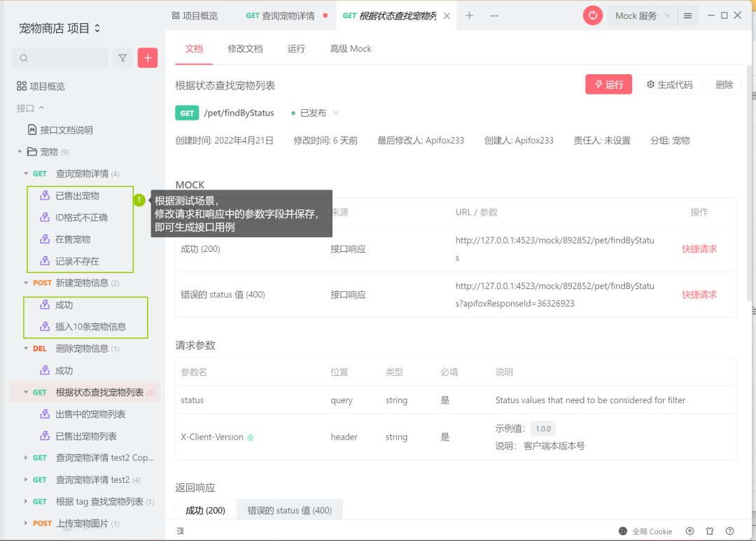
Task: Click the 生成代码 button
Action: pos(670,85)
